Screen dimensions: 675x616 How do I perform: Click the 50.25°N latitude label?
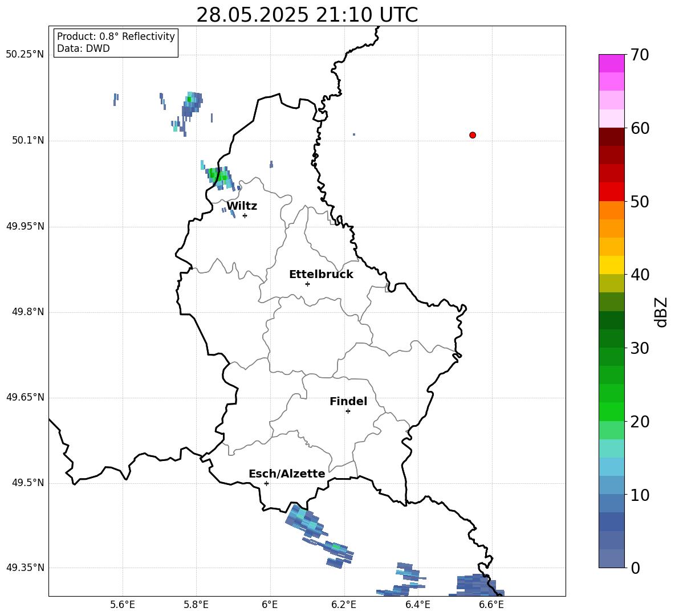coord(25,55)
